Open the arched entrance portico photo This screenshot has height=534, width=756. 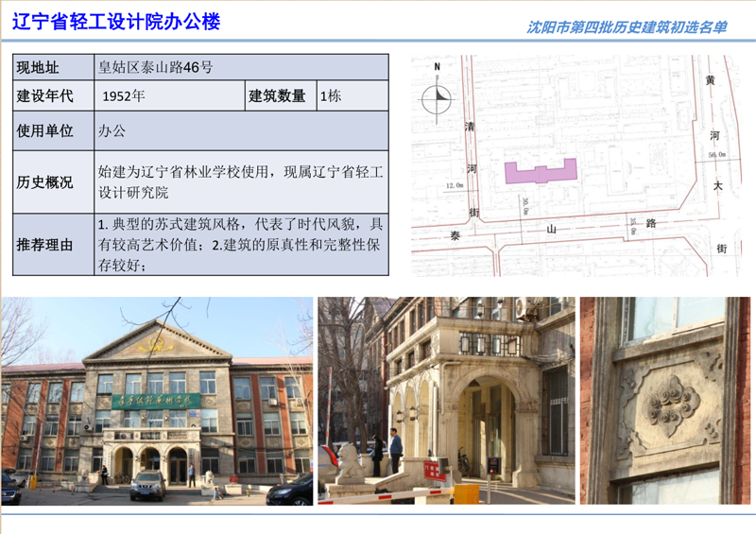coord(446,401)
